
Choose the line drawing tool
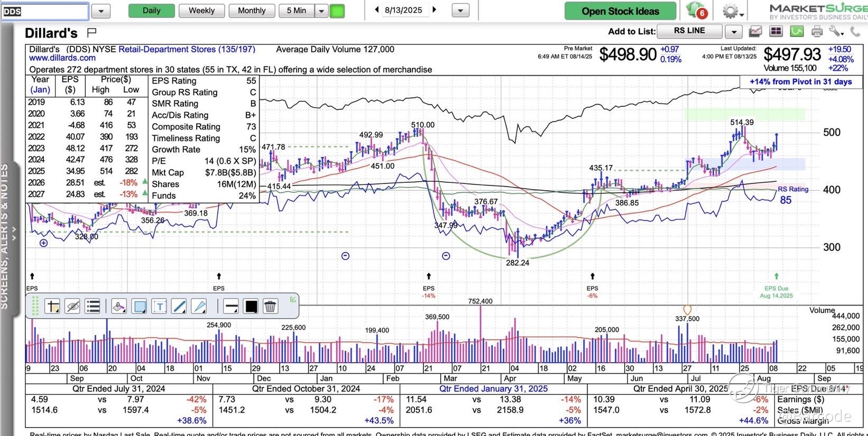point(179,306)
